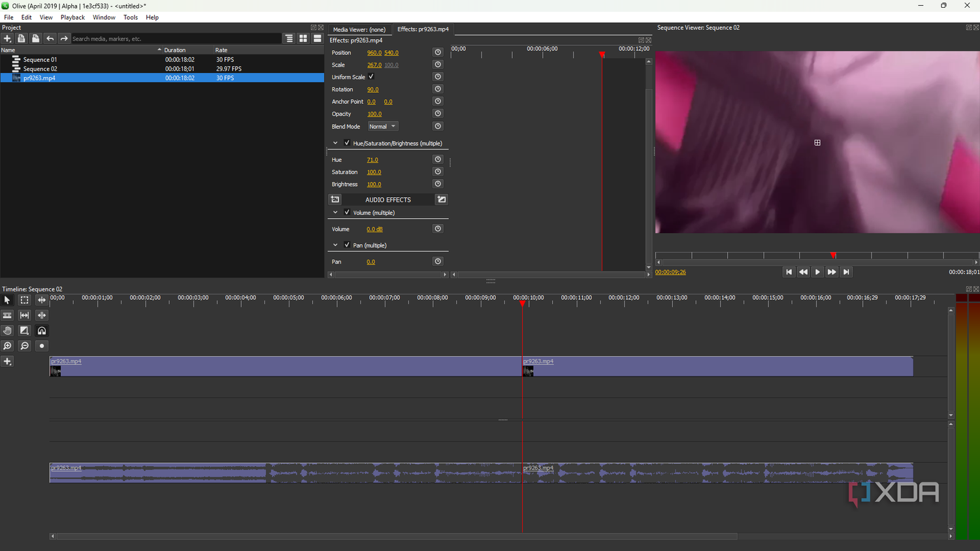Screen dimensions: 980x551
Task: Sort project by Name column header
Action: (81, 50)
